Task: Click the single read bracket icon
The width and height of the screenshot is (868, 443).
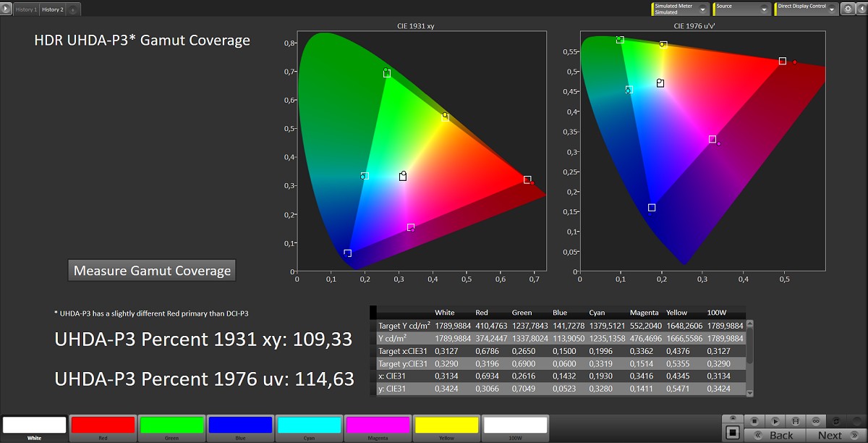Action: 794,420
